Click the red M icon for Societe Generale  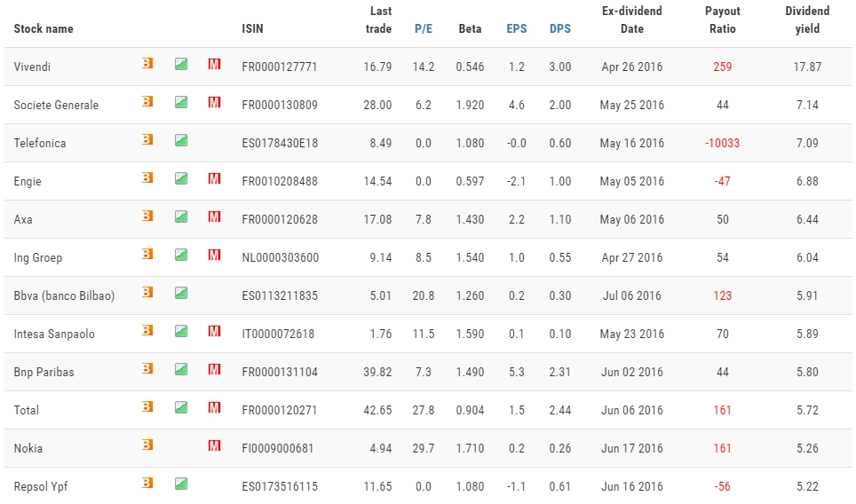pos(215,102)
